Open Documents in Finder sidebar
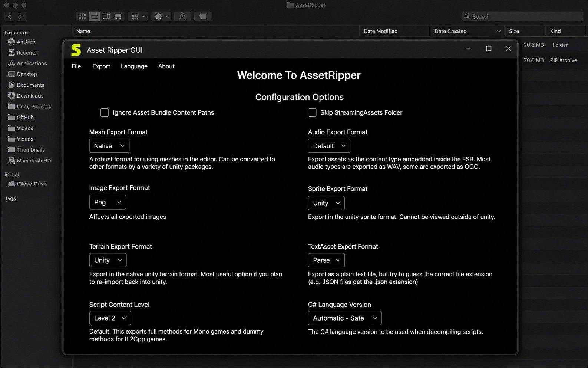This screenshot has height=368, width=588. 26,85
